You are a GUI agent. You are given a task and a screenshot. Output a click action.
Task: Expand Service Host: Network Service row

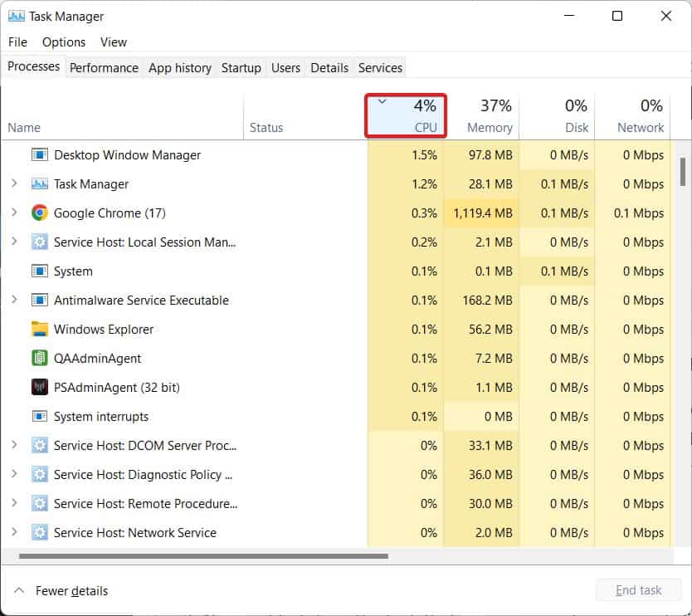(x=14, y=532)
